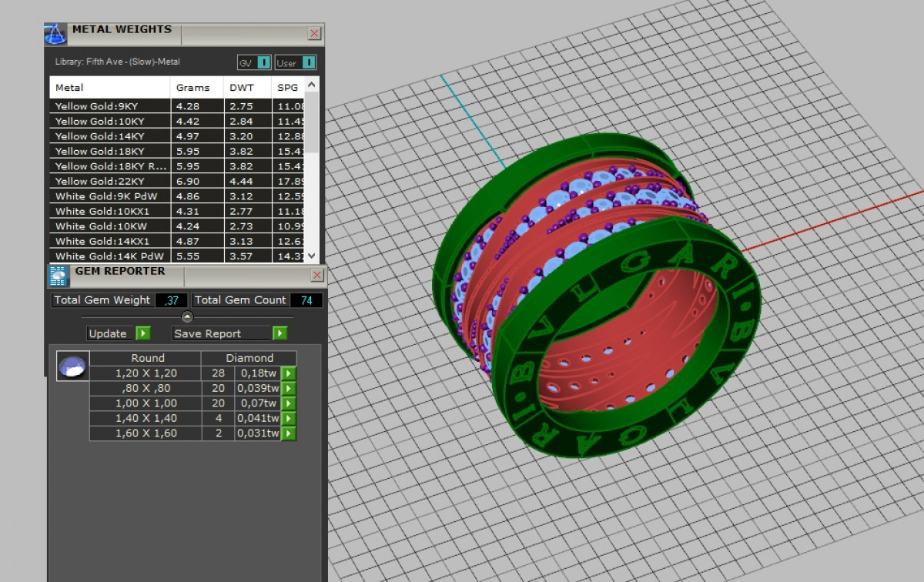Click green arrow for ,80 X ,80 row

click(x=288, y=388)
